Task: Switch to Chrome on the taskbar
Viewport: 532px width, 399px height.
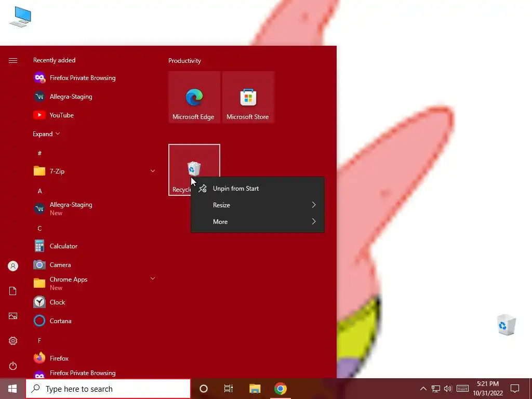Action: pos(281,389)
